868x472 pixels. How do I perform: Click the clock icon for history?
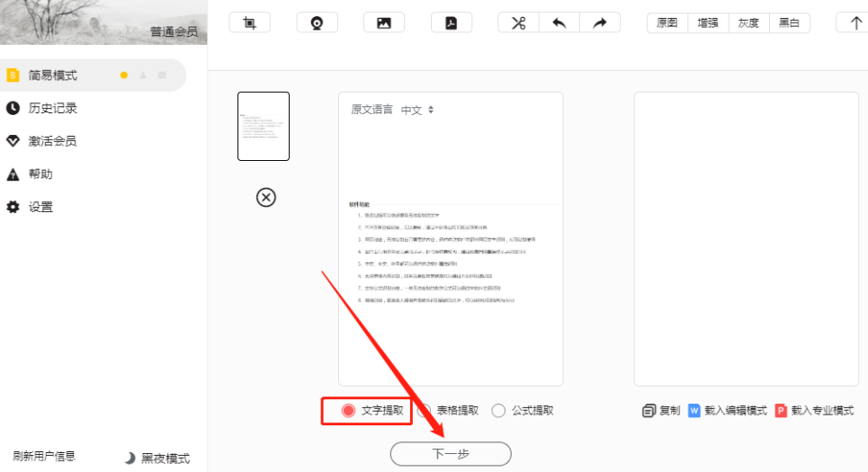13,108
